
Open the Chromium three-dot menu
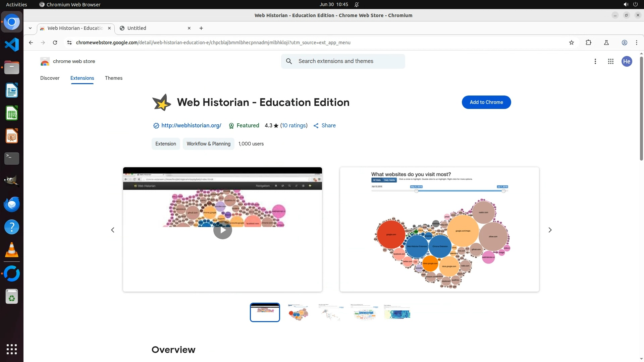coord(637,43)
